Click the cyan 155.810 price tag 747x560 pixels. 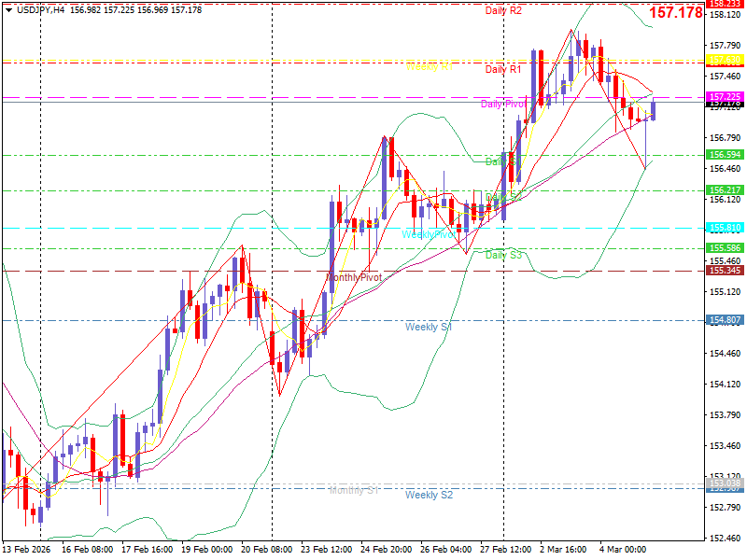725,228
